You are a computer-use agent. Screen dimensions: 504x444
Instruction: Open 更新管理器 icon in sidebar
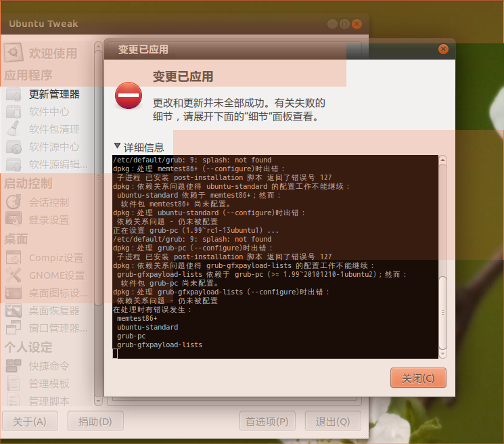coord(14,94)
